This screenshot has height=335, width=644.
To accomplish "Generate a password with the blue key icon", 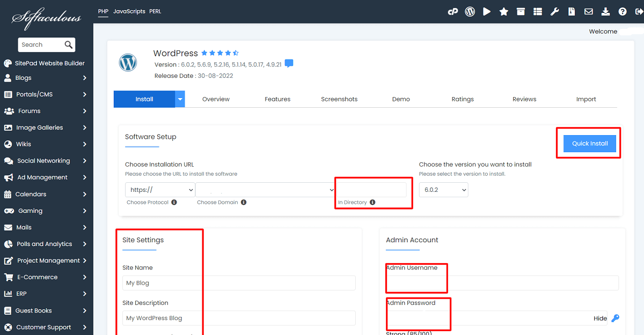I will pyautogui.click(x=614, y=318).
